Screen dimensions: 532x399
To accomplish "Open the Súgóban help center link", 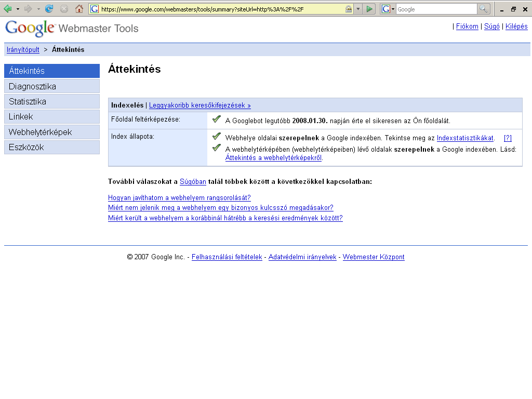I will (193, 181).
